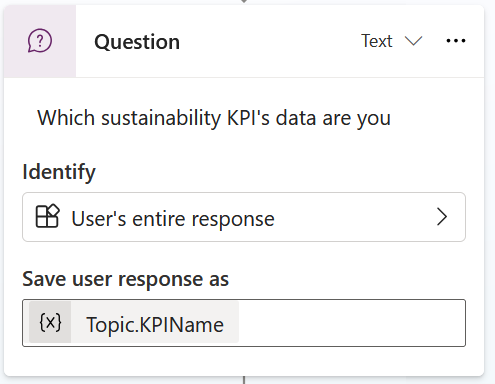This screenshot has width=495, height=384.
Task: Click the Question node title
Action: (137, 42)
